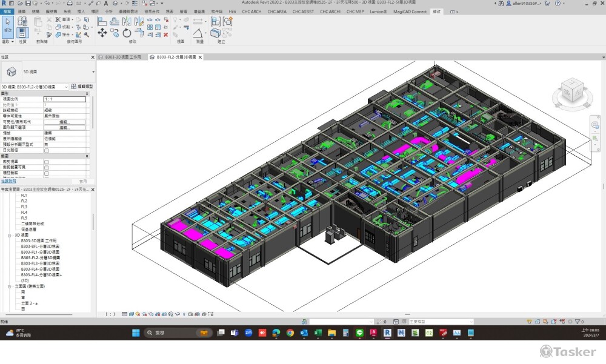Toggle the 日光路徑 checkbox
Screen dimensions: 606x364
[x=46, y=150]
